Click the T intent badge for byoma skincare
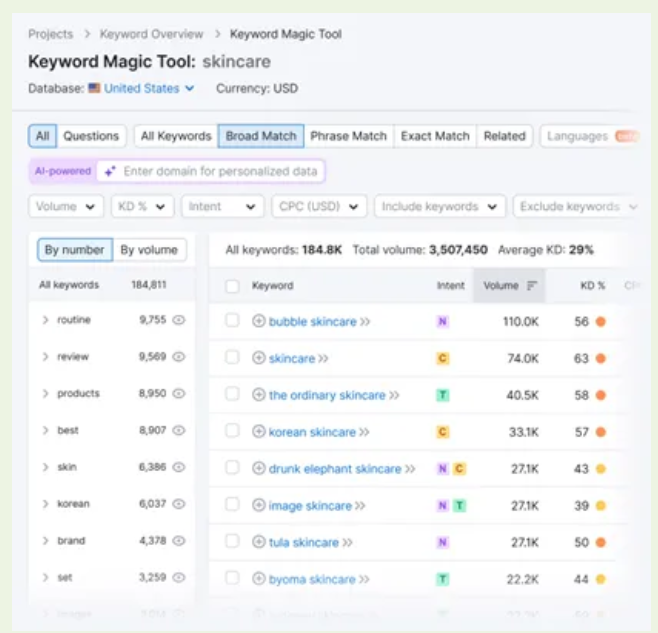The image size is (658, 633). pos(442,579)
